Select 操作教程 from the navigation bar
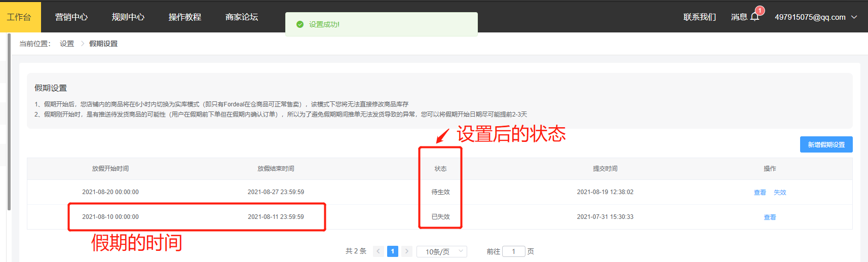 click(185, 17)
